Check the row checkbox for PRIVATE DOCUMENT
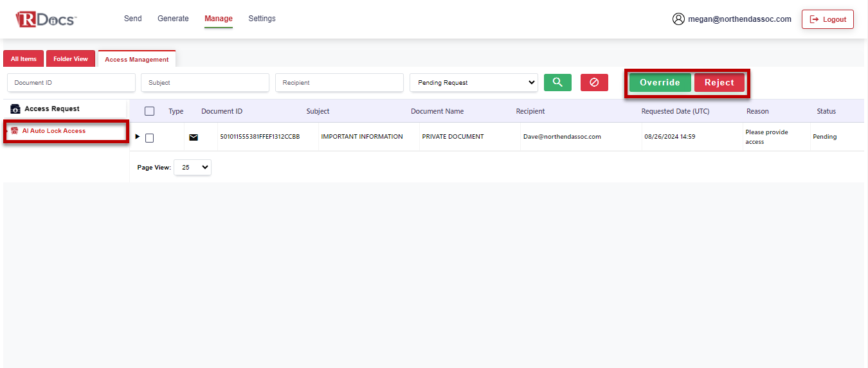 click(149, 137)
